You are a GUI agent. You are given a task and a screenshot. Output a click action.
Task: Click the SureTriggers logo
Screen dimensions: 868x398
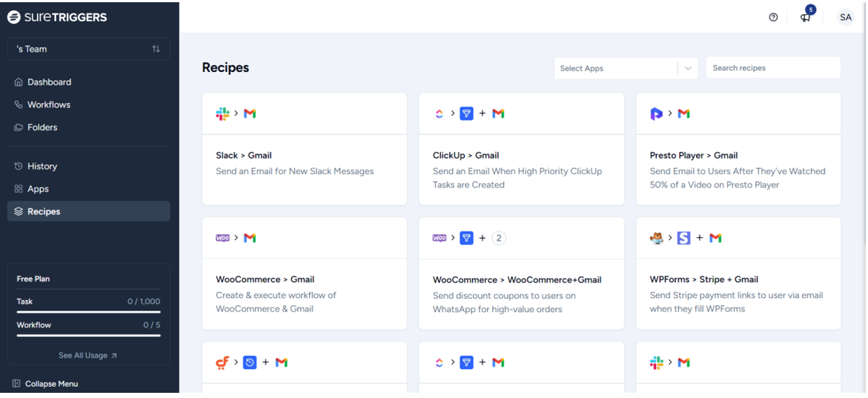(57, 17)
